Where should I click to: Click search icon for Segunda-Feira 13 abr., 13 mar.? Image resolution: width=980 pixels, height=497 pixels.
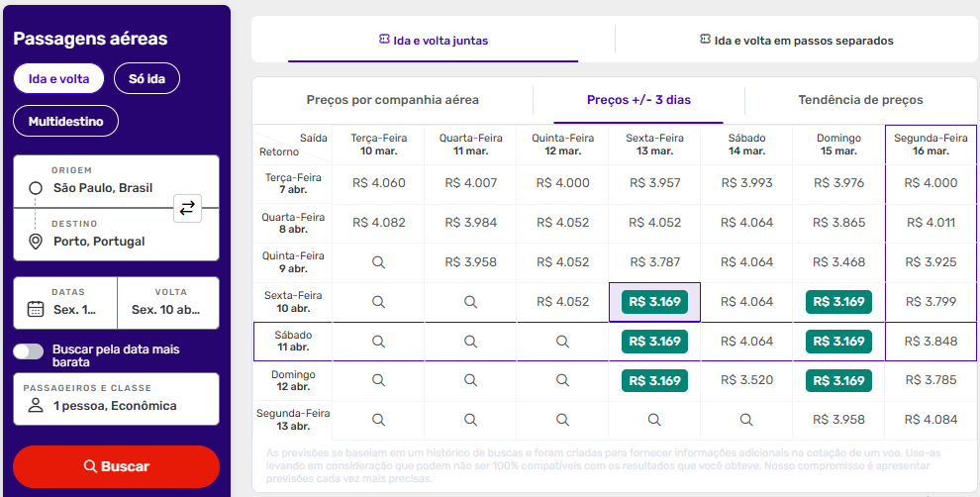tap(654, 420)
